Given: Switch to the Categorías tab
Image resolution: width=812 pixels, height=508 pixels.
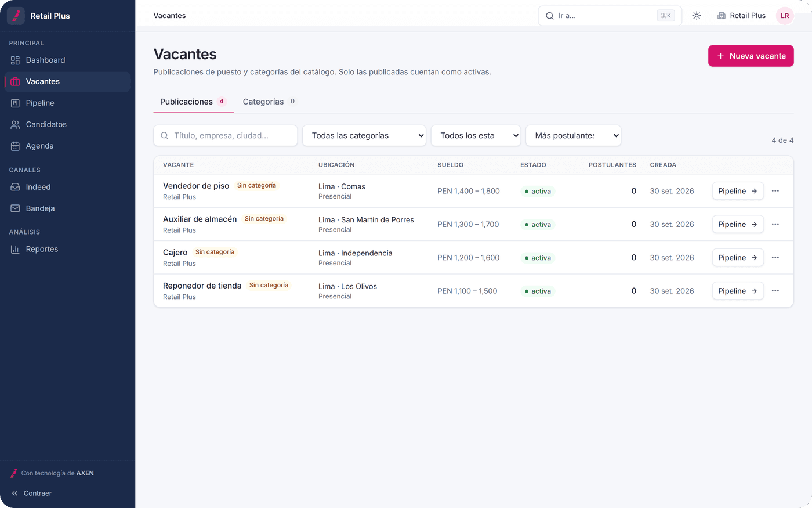Looking at the screenshot, I should (x=269, y=102).
